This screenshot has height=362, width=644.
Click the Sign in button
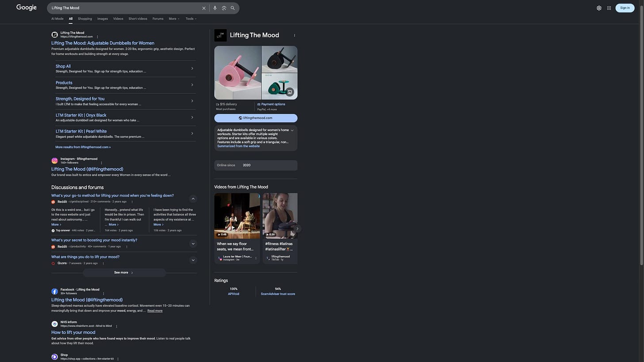click(625, 8)
